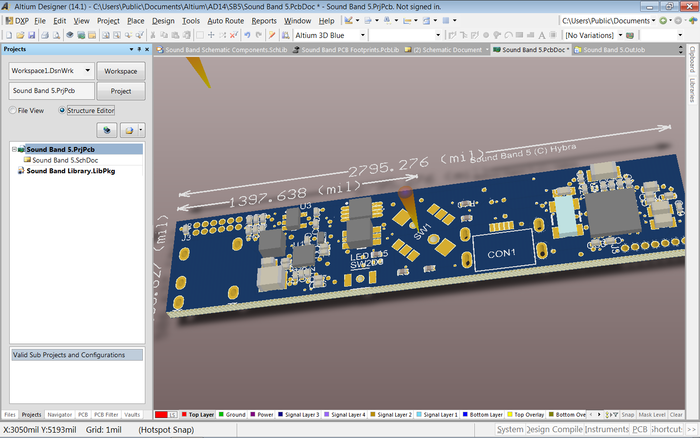The width and height of the screenshot is (700, 438).
Task: Open the Workspace1.DsnWrk dropdown
Action: pos(88,71)
